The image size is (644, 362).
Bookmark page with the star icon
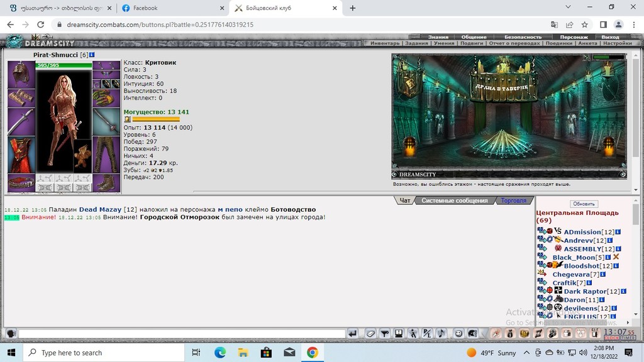(584, 25)
